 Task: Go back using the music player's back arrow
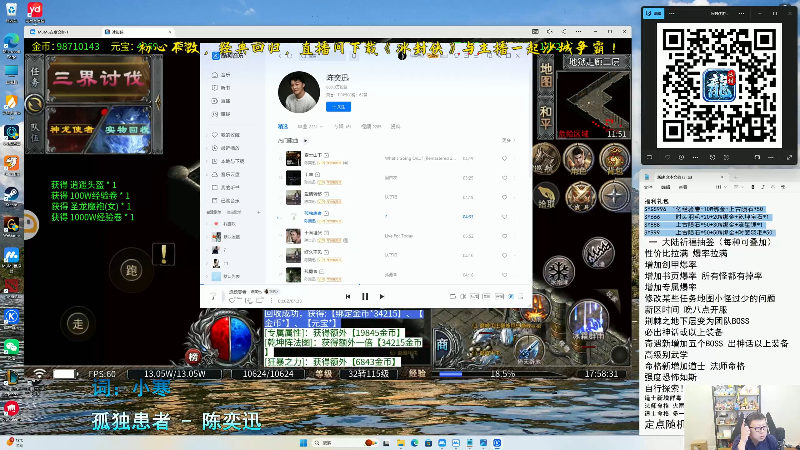[280, 56]
